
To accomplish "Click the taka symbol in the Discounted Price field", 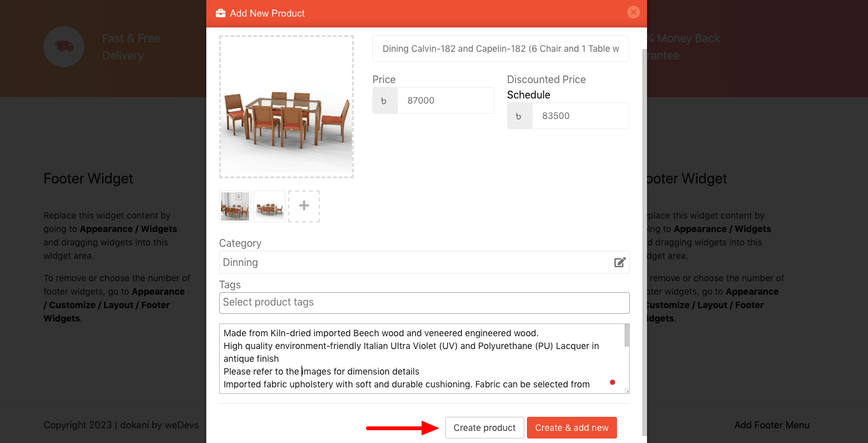I will click(519, 116).
